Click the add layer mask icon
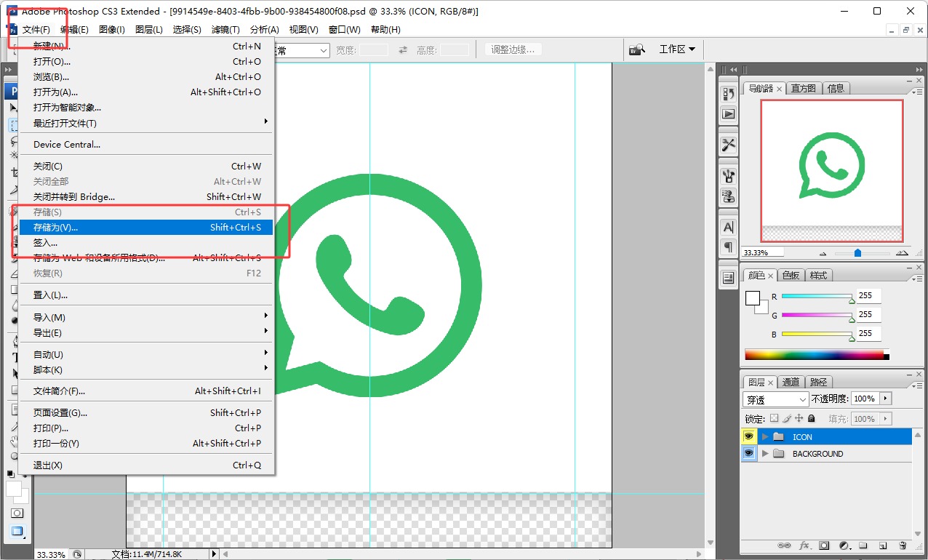This screenshot has width=928, height=560. [x=824, y=545]
